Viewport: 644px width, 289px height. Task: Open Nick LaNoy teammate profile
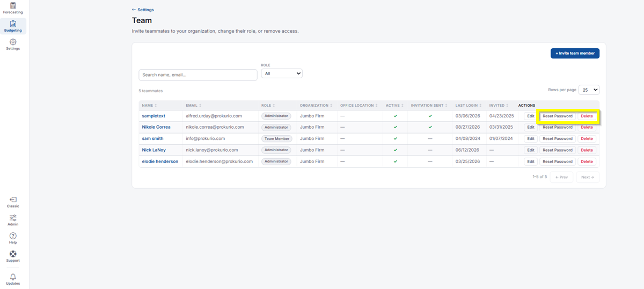[x=153, y=150]
